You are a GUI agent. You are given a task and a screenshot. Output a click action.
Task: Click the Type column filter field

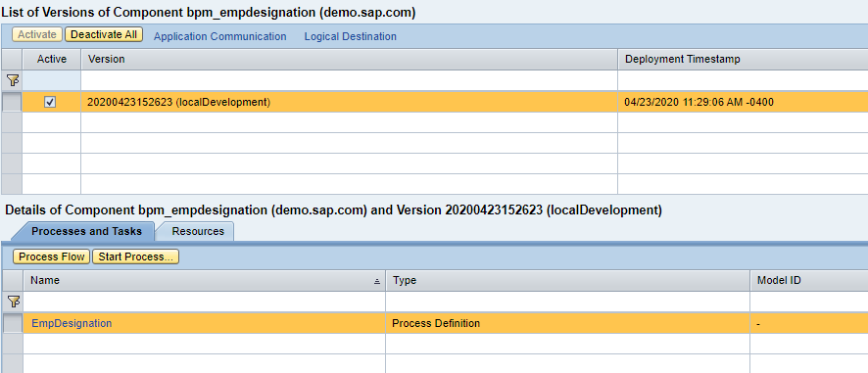pos(567,302)
